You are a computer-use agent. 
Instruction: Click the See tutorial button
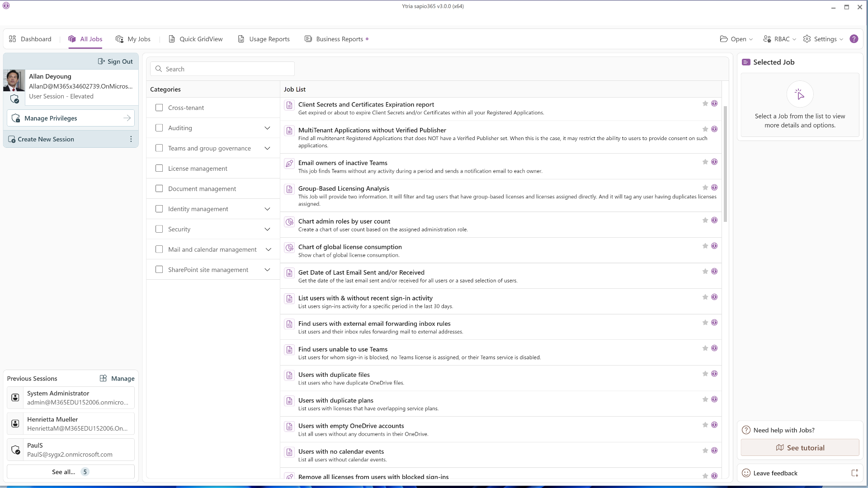click(x=800, y=448)
